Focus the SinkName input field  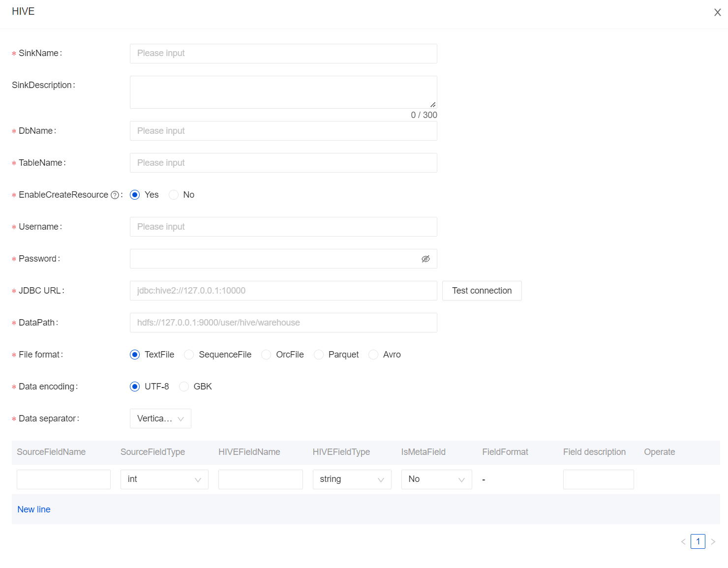pos(283,54)
